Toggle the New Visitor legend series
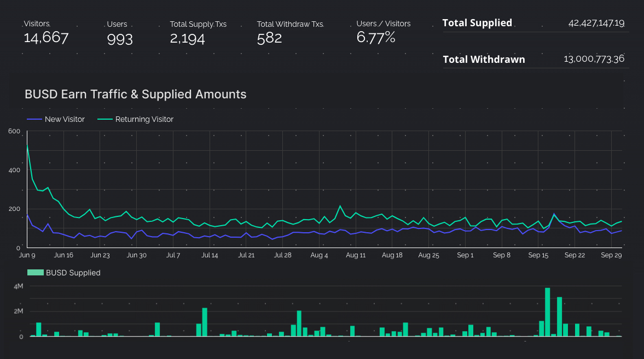The image size is (644, 359). tap(56, 119)
